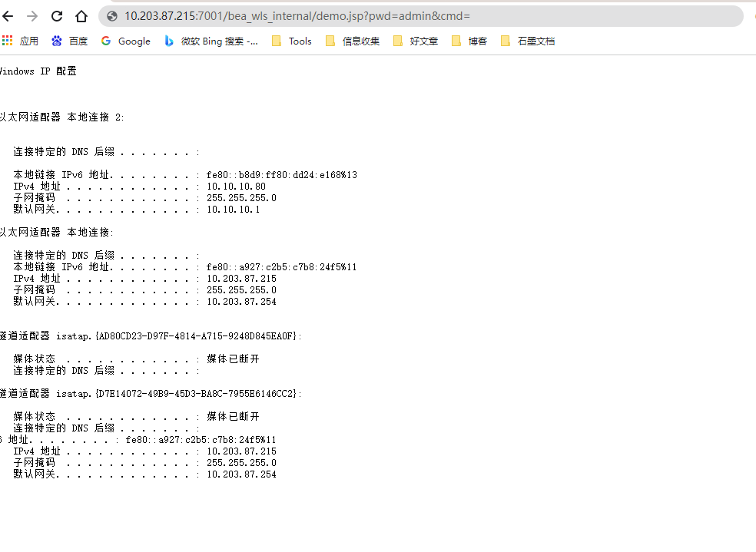Open the 博客 bookmark folder

(x=469, y=41)
